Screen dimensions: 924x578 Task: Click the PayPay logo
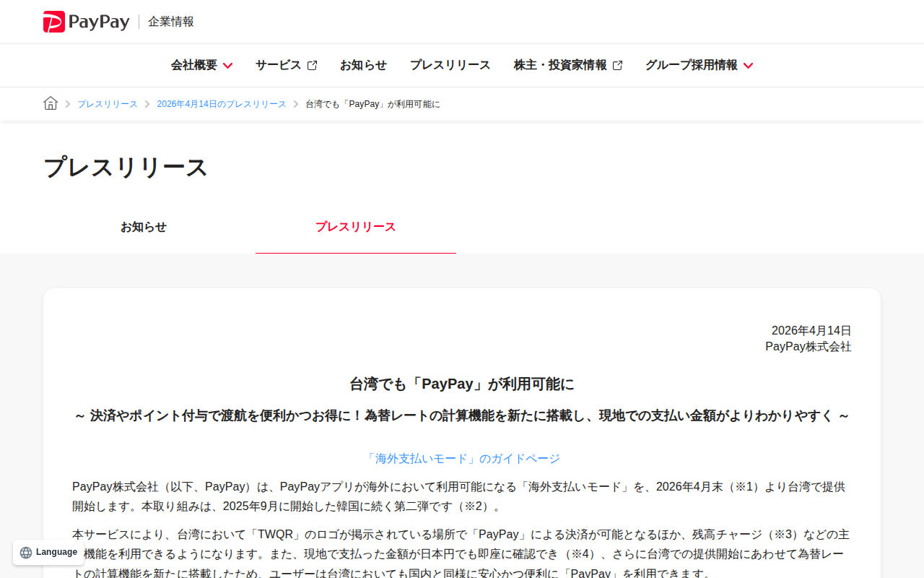click(x=87, y=22)
